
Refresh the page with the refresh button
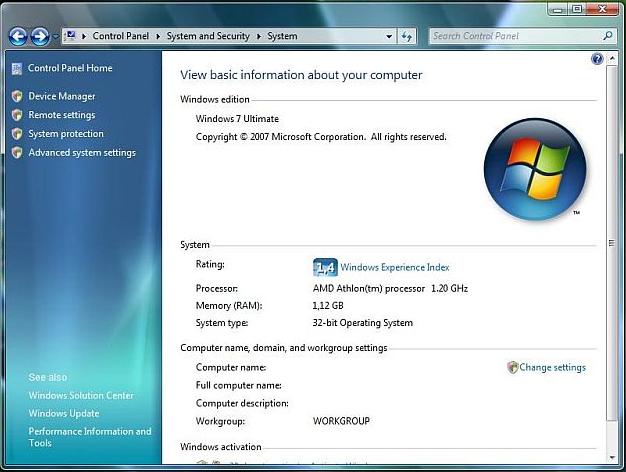407,36
